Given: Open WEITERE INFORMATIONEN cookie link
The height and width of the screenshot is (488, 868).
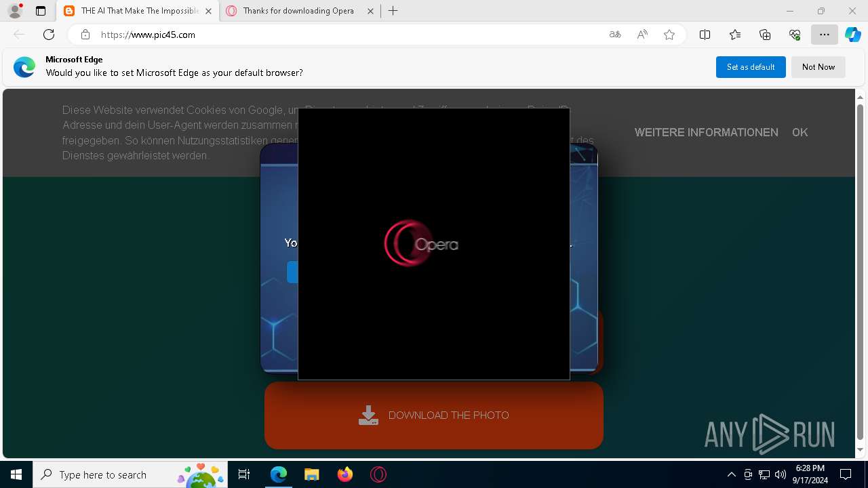Looking at the screenshot, I should click(x=707, y=132).
